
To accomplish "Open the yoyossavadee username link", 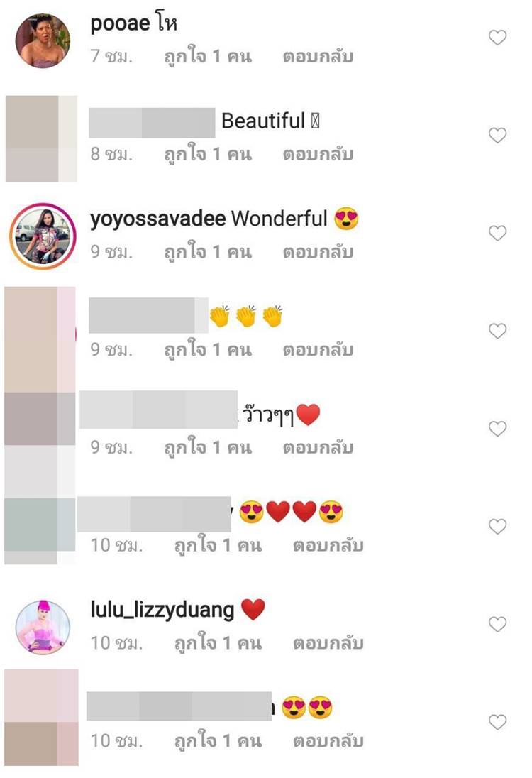I will click(x=157, y=219).
